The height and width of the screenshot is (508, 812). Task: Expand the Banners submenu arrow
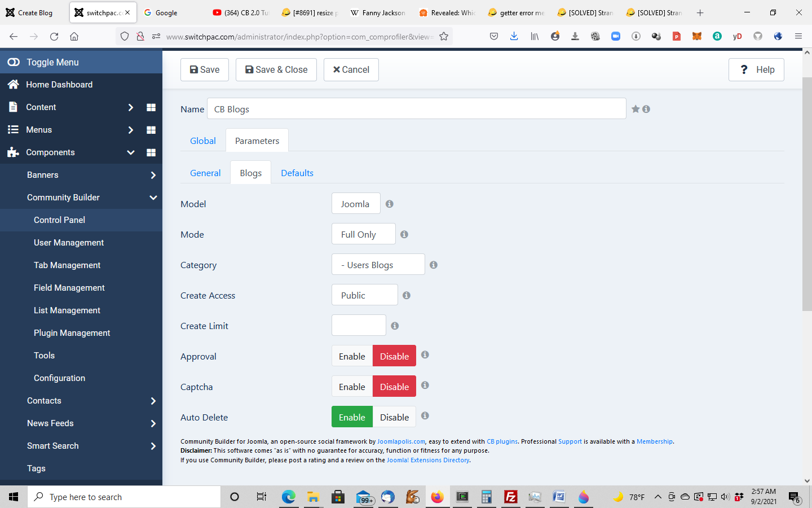[153, 175]
